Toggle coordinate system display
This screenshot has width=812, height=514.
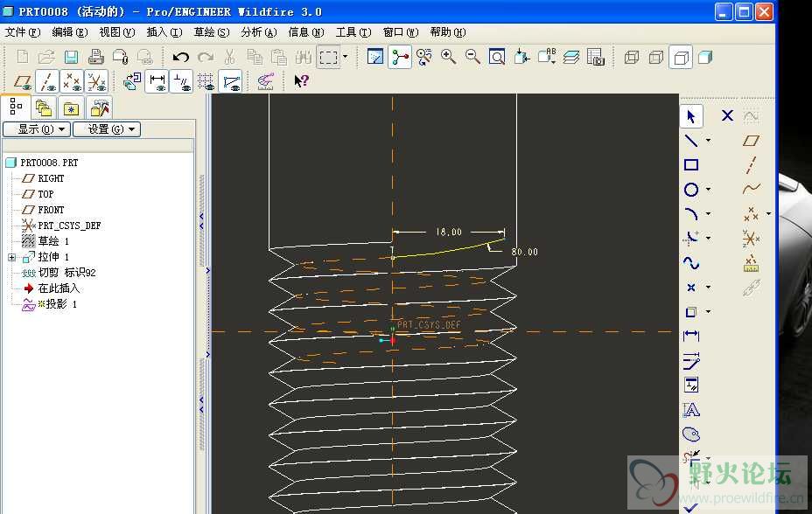96,81
